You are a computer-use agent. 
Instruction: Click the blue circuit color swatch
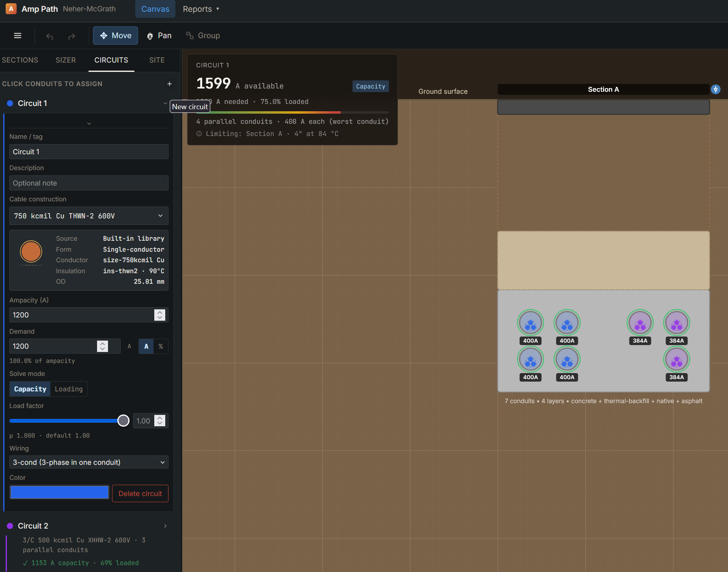tap(59, 492)
